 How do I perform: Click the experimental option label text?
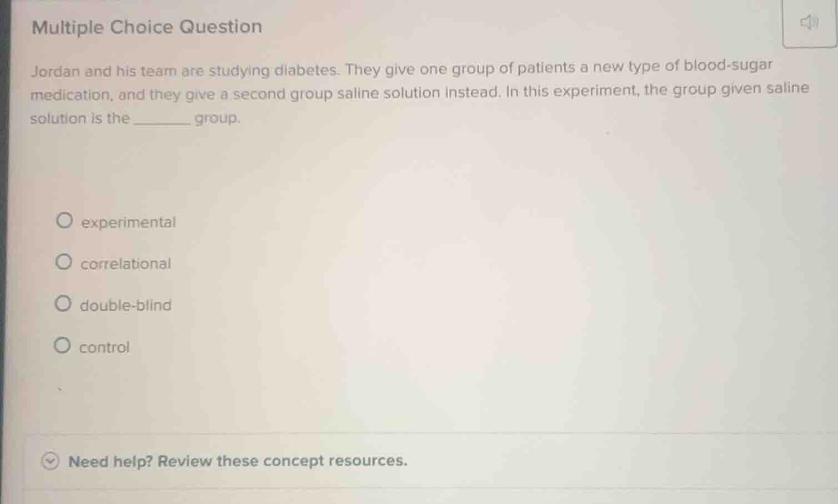[128, 222]
